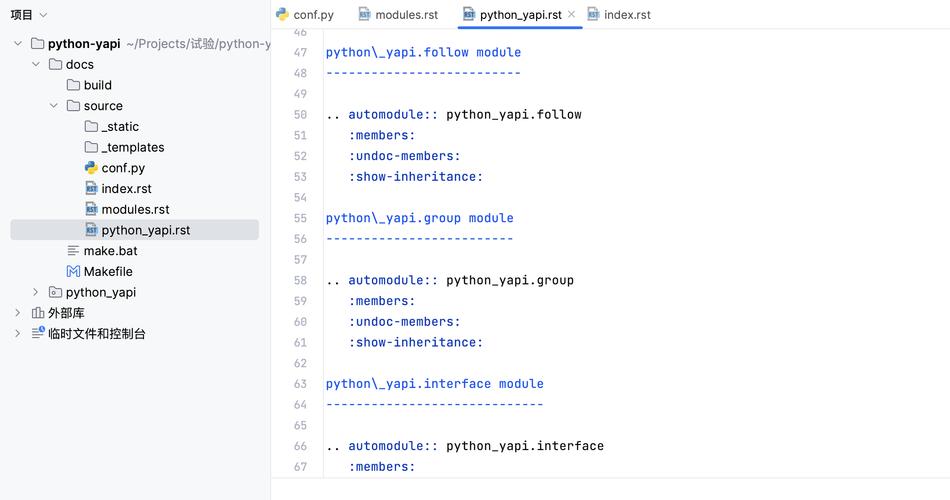Collapse the python-yapi root folder

click(x=18, y=44)
